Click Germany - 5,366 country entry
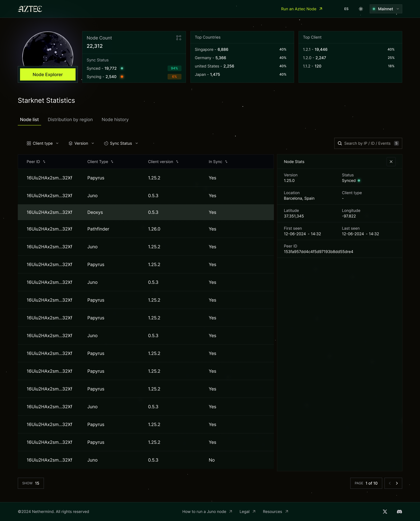The height and width of the screenshot is (521, 420). coord(210,58)
